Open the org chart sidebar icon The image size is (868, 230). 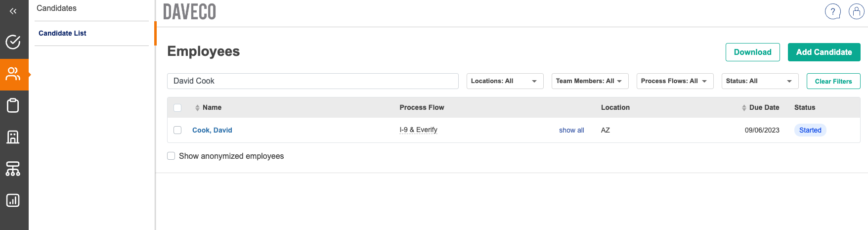pyautogui.click(x=13, y=169)
